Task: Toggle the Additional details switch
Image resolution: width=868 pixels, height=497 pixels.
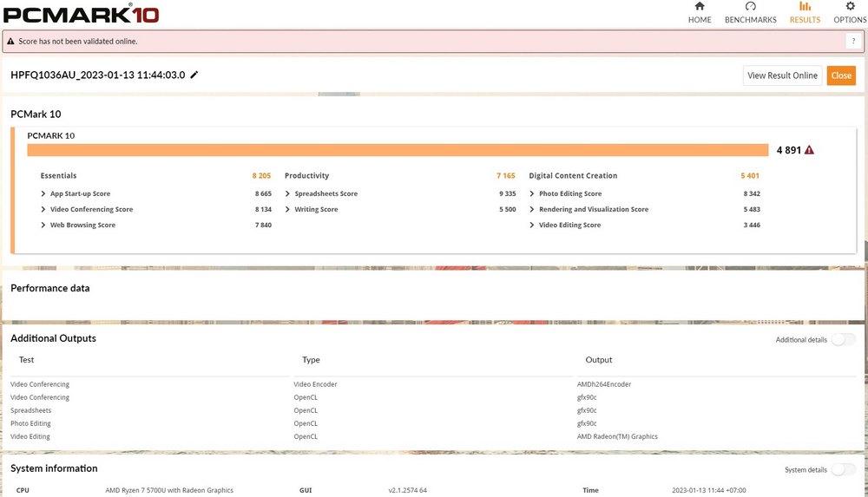Action: [843, 339]
